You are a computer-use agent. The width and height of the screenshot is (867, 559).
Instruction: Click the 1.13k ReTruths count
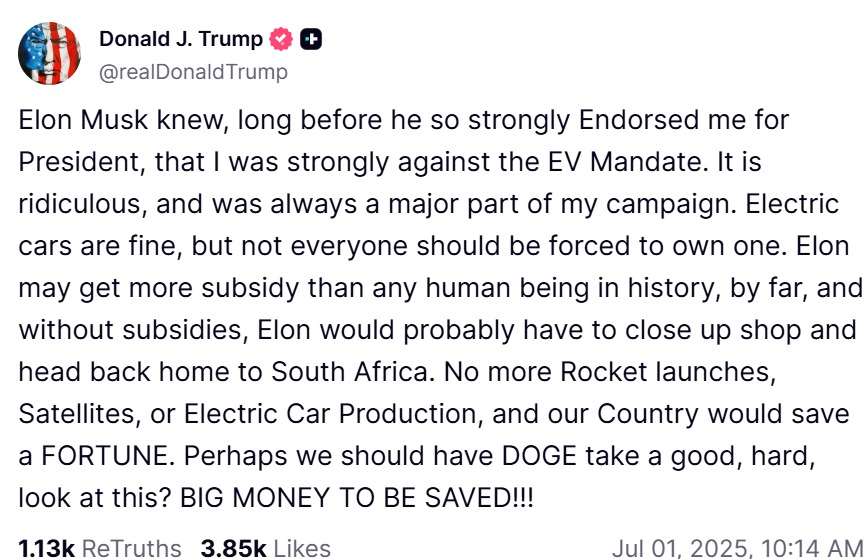click(x=46, y=548)
